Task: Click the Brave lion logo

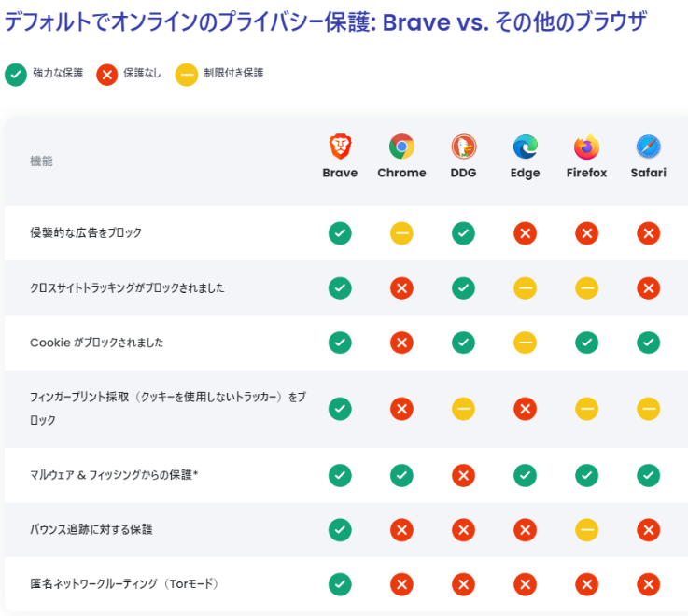Action: pos(340,147)
